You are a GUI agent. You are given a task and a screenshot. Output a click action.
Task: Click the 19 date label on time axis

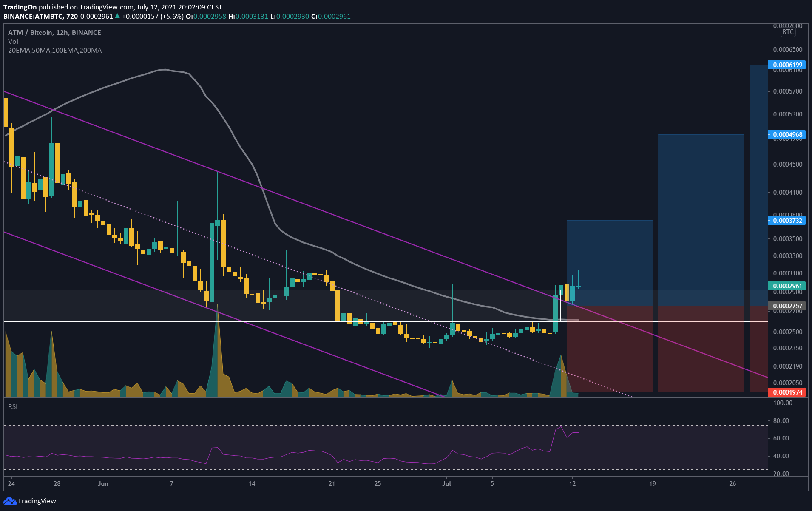pyautogui.click(x=653, y=484)
